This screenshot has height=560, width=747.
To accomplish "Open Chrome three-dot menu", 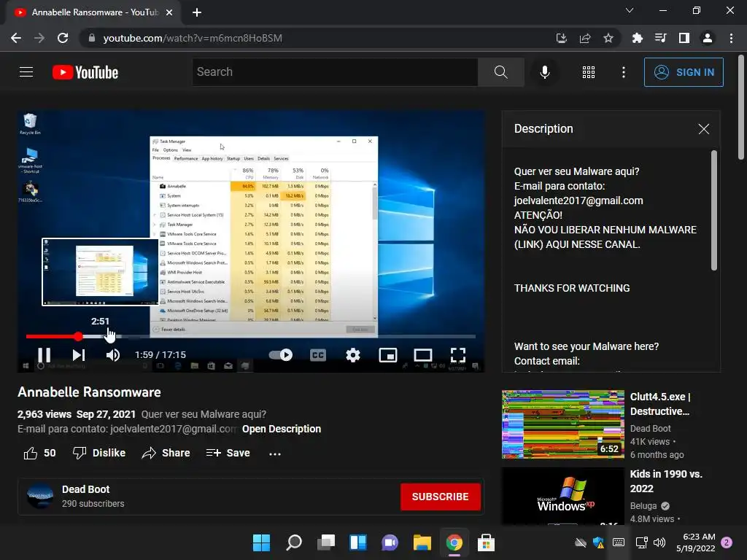I will (x=731, y=38).
